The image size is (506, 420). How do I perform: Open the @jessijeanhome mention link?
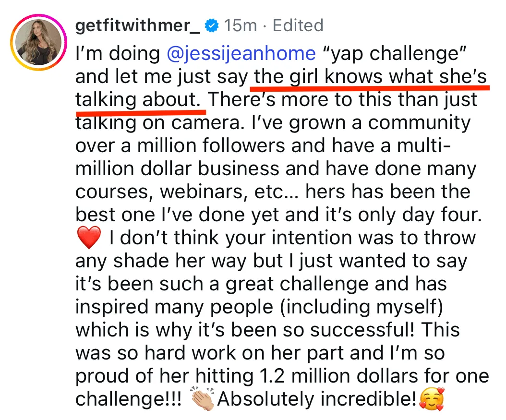[241, 53]
